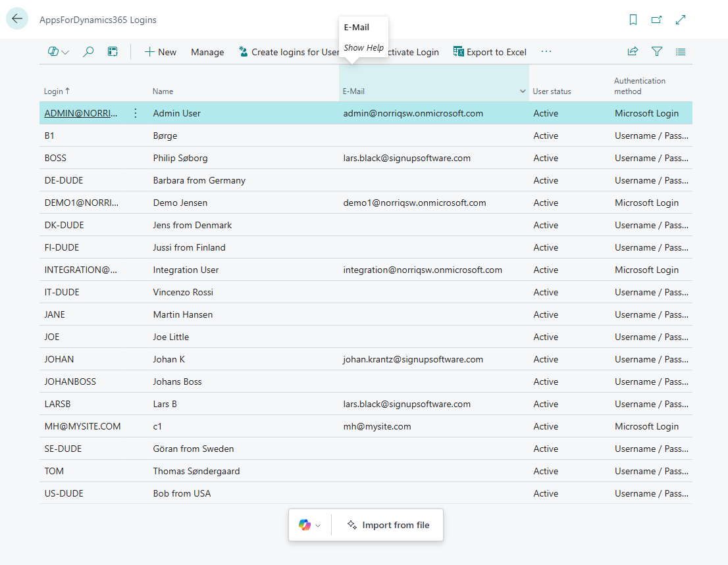Click Microsoft Login in MH@MYSITE.COM row
This screenshot has height=565, width=728.
646,426
